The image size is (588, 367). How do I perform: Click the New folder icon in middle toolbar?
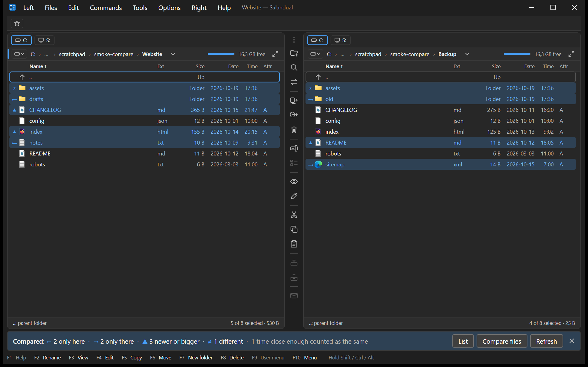pos(294,53)
